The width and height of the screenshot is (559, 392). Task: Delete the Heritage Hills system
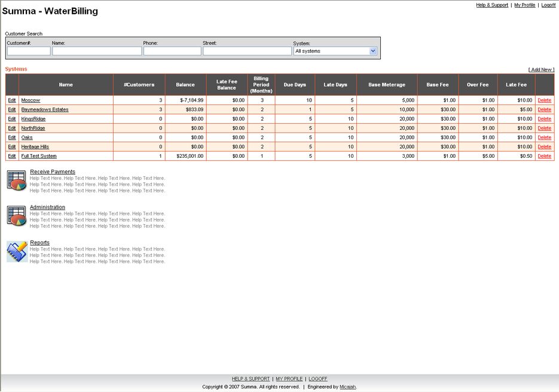(x=544, y=147)
